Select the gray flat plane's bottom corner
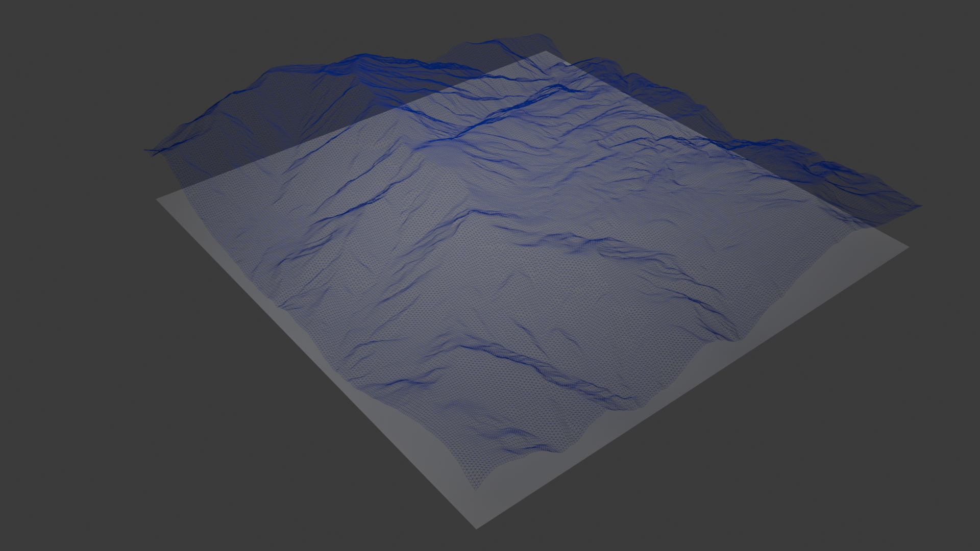The image size is (980, 551). click(x=477, y=528)
